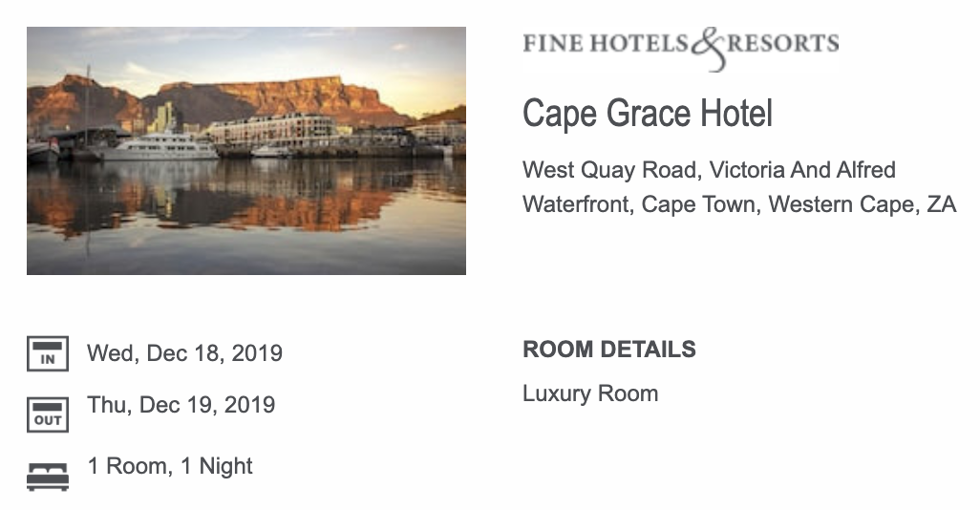Select the Cape Grace Hotel title

(x=647, y=115)
